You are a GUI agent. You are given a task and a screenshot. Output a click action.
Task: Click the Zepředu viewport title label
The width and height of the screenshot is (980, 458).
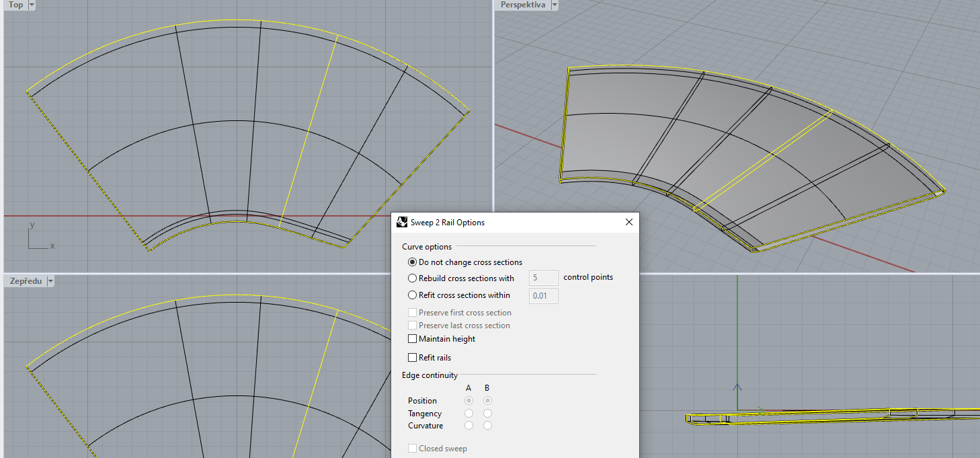26,282
